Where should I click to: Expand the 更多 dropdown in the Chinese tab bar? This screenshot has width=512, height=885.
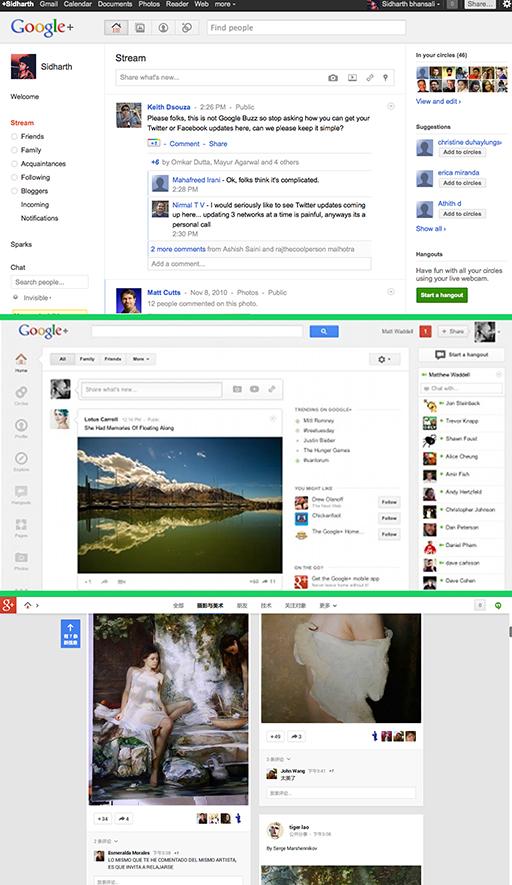(328, 605)
